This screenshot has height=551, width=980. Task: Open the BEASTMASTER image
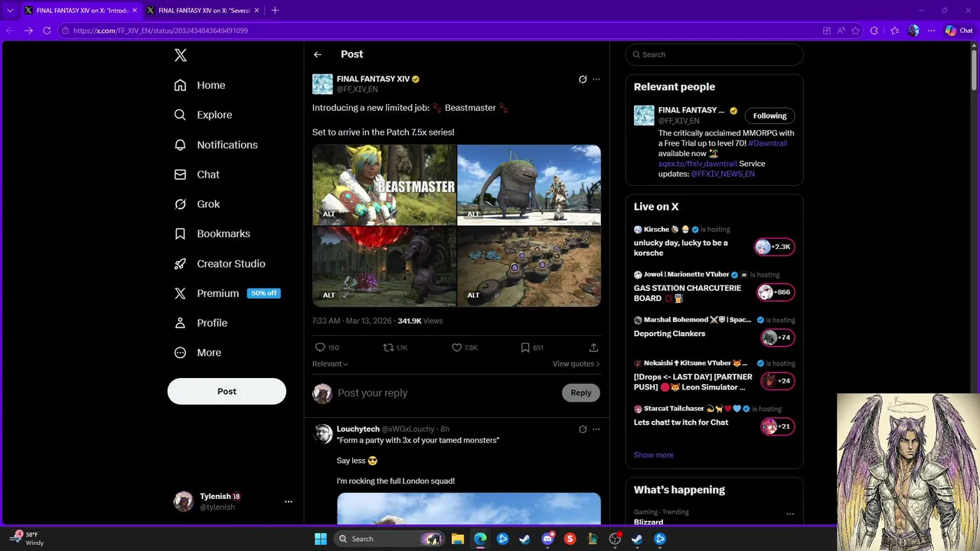[384, 184]
